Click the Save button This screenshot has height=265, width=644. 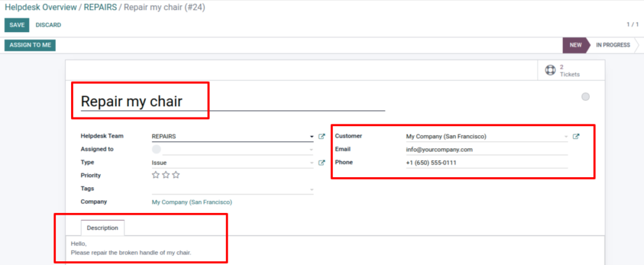click(x=17, y=25)
